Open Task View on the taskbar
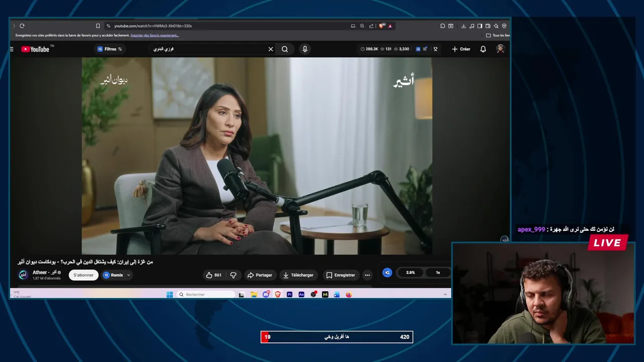The width and height of the screenshot is (644, 362). coord(242,295)
